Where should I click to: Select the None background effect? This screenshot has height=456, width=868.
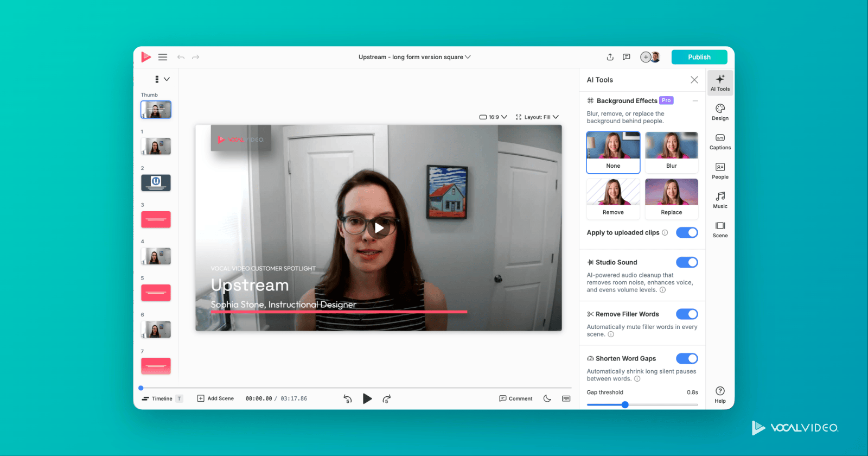pos(613,152)
